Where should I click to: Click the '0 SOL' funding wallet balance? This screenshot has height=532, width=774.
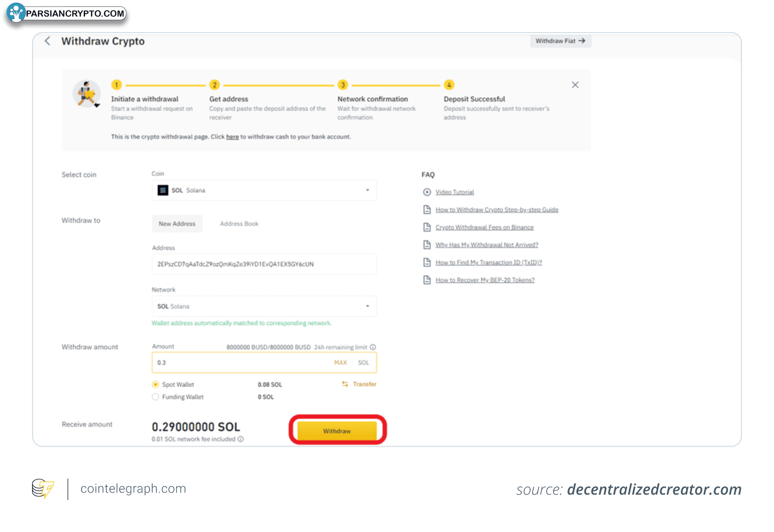click(x=266, y=397)
